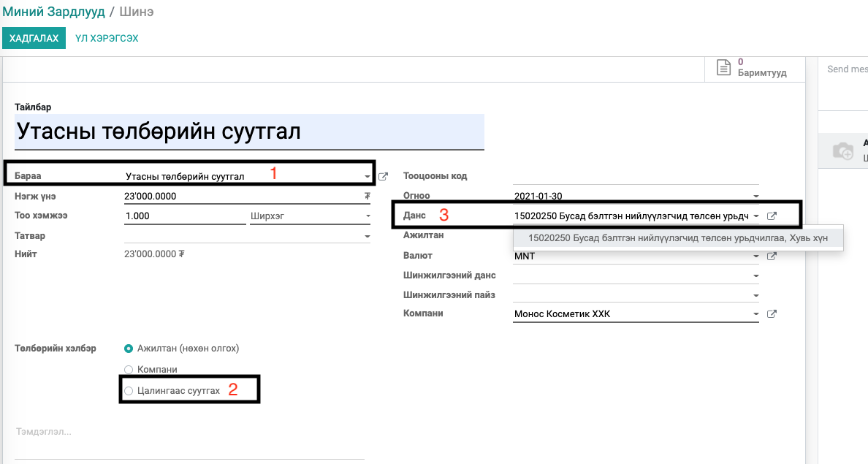This screenshot has height=464, width=868.
Task: Select Цалингаас суутгах radio option
Action: click(x=129, y=391)
